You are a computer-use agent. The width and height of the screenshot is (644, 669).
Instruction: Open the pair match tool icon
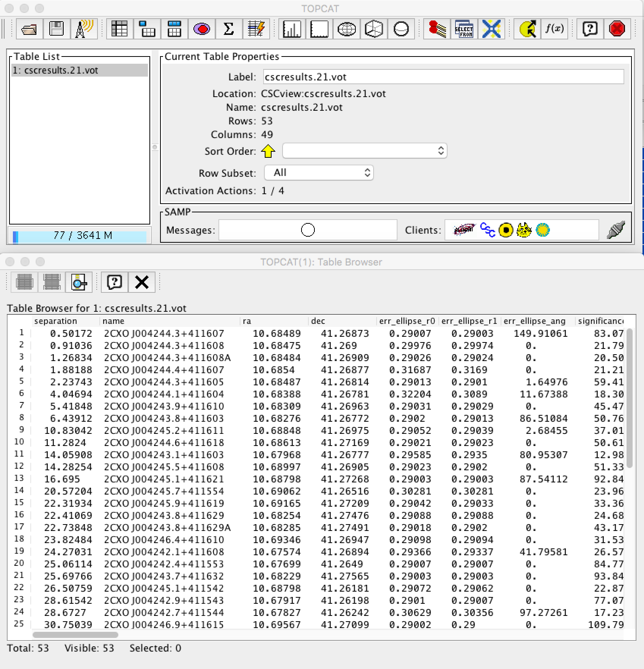tap(437, 29)
